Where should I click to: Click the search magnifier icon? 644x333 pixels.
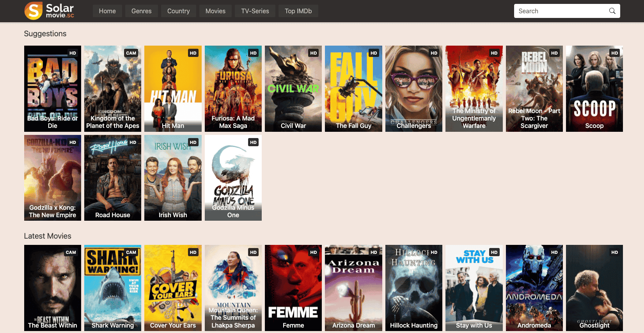coord(612,11)
